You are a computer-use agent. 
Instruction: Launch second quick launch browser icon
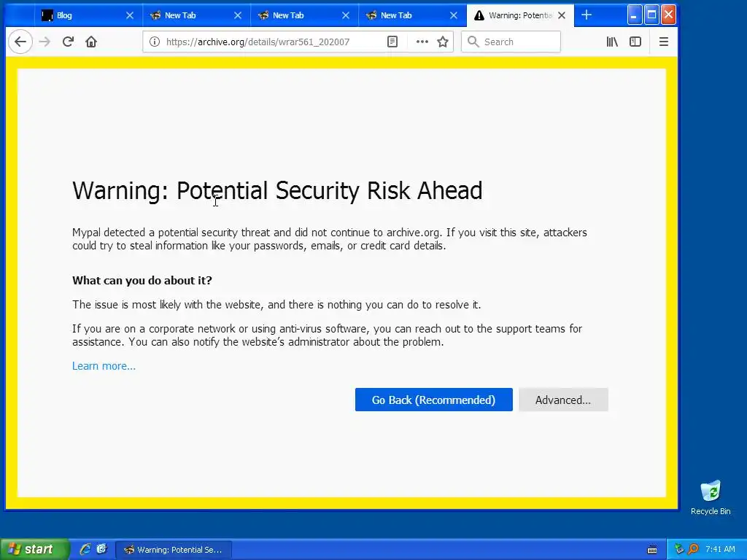tap(101, 549)
